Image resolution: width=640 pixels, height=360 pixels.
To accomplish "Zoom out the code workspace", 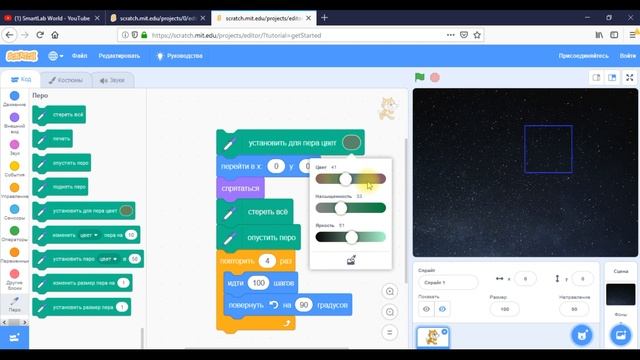I will pyautogui.click(x=390, y=312).
